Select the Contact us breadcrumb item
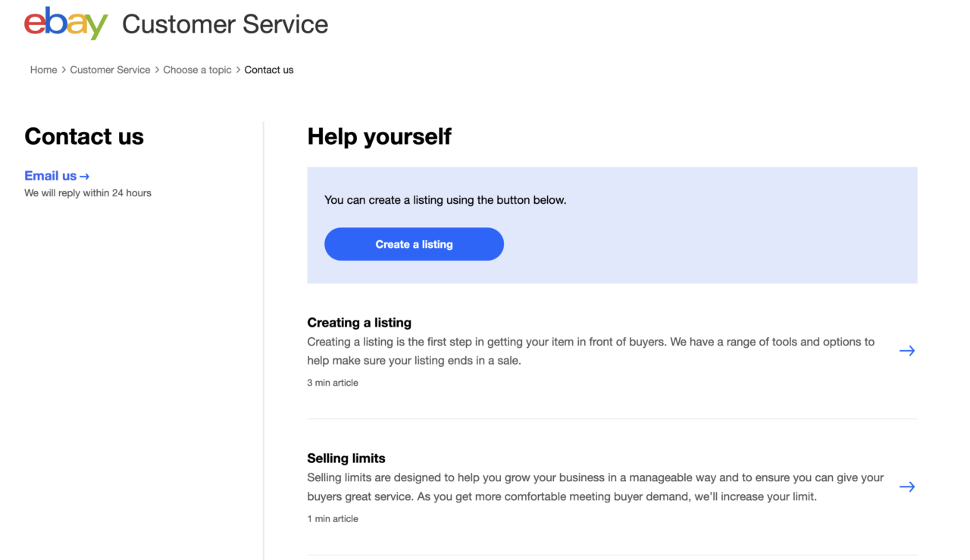This screenshot has width=970, height=560. [268, 70]
